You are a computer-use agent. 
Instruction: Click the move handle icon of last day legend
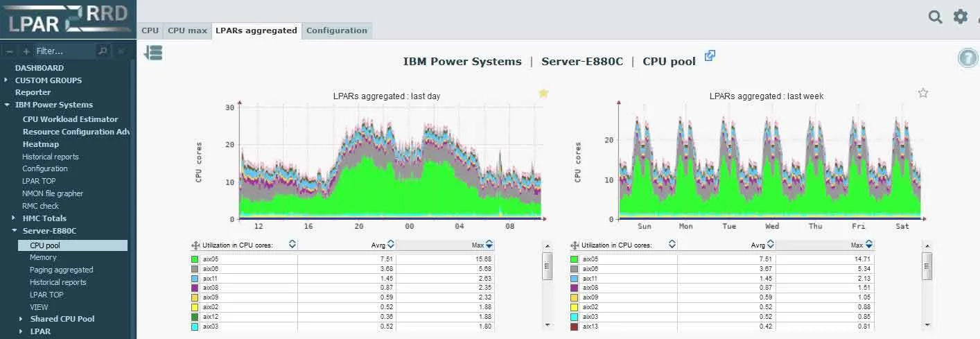(x=196, y=245)
